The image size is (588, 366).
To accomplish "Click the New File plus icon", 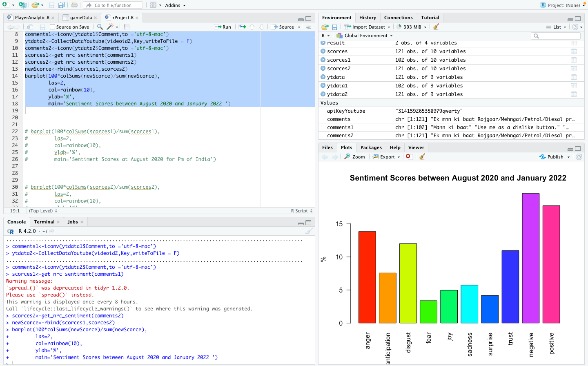I will tap(5, 5).
